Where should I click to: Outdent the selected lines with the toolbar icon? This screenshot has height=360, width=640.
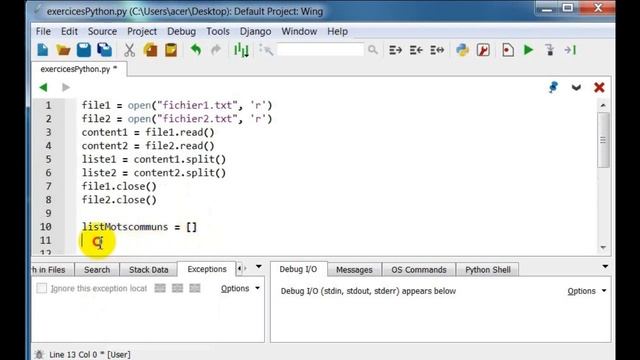(416, 50)
